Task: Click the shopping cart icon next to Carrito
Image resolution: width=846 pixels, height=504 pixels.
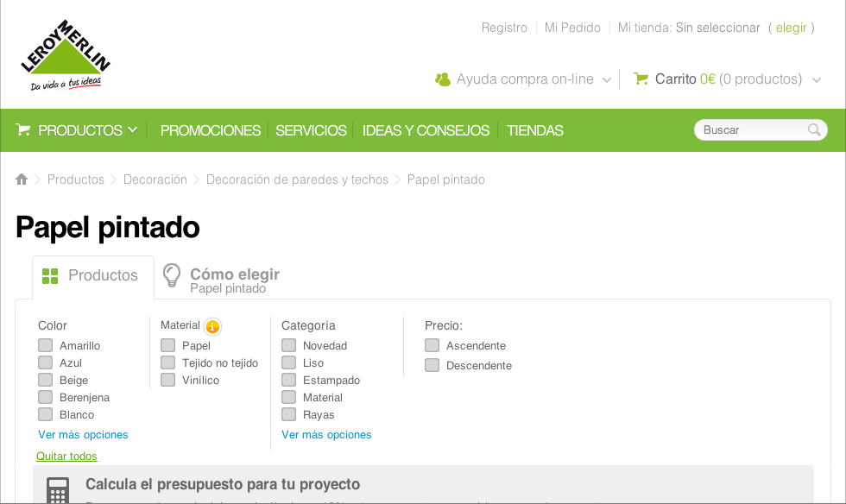Action: pos(641,79)
